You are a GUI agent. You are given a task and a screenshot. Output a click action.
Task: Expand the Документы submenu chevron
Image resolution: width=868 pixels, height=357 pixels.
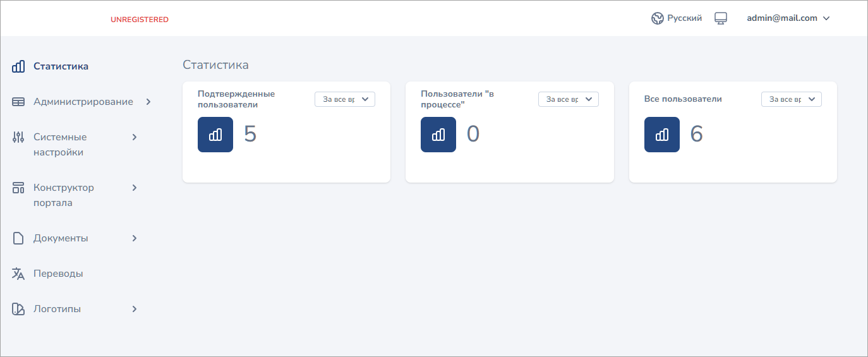(x=134, y=238)
